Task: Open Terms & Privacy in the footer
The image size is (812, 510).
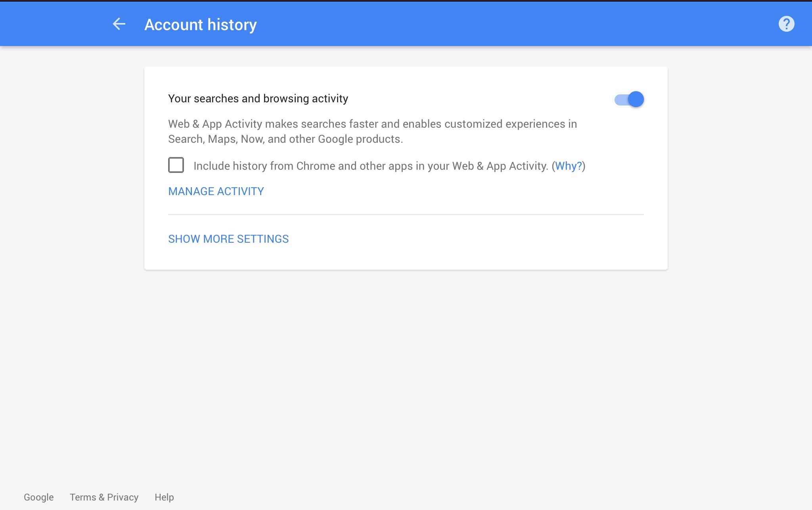Action: pyautogui.click(x=104, y=497)
